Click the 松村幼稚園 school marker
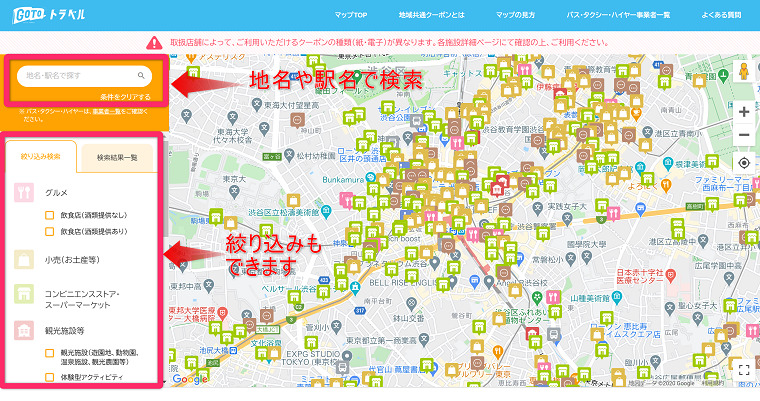760x401 pixels. (x=289, y=155)
